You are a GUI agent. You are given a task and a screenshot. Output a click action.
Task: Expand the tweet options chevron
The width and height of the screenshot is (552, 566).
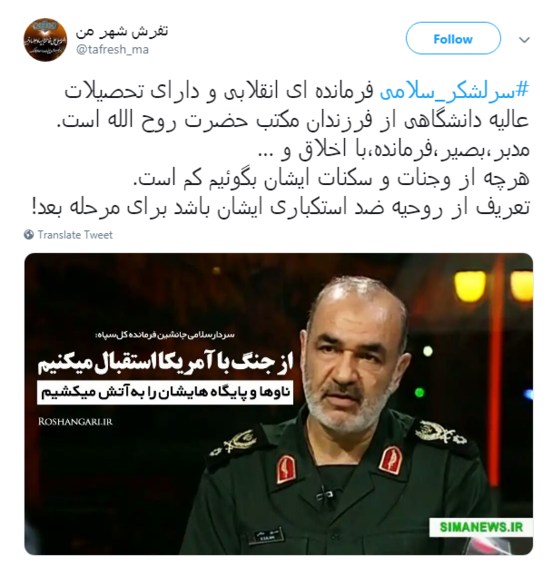[524, 40]
